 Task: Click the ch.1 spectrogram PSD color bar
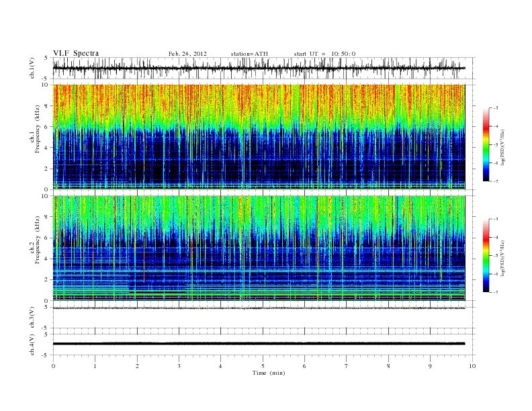pyautogui.click(x=486, y=144)
